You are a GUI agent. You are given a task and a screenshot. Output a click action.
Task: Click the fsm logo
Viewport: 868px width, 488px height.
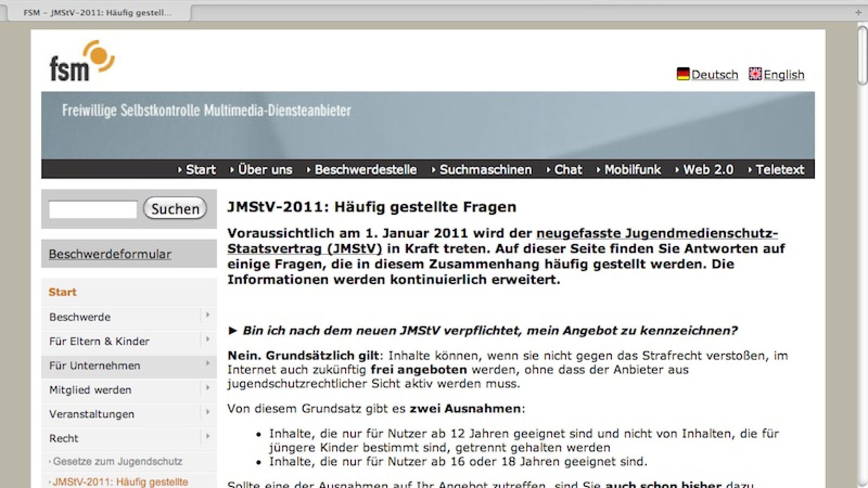pyautogui.click(x=81, y=61)
